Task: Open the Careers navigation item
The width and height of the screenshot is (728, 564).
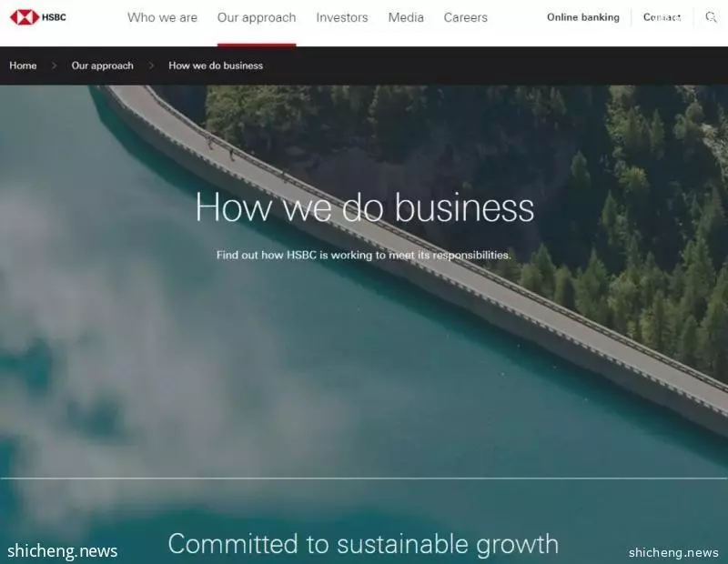Action: pyautogui.click(x=465, y=17)
